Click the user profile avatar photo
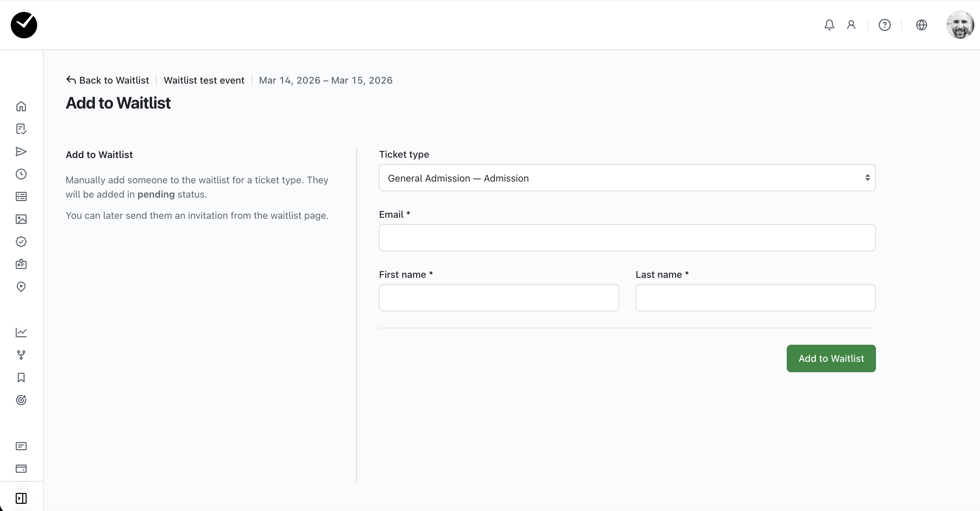The height and width of the screenshot is (511, 980). [x=960, y=25]
